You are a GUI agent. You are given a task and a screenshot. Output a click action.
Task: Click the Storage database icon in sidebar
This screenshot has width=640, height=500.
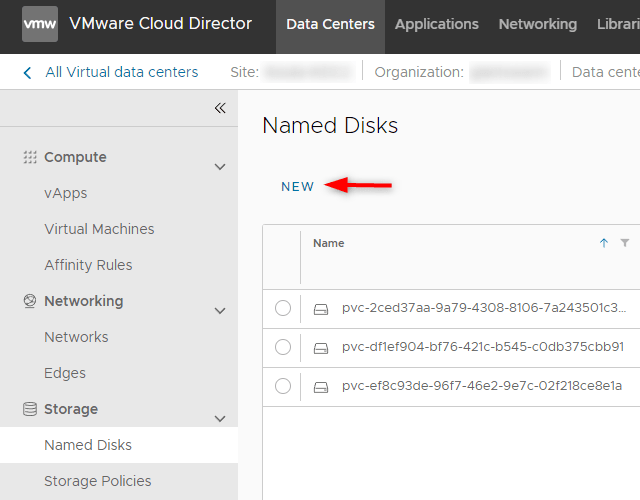tap(30, 409)
